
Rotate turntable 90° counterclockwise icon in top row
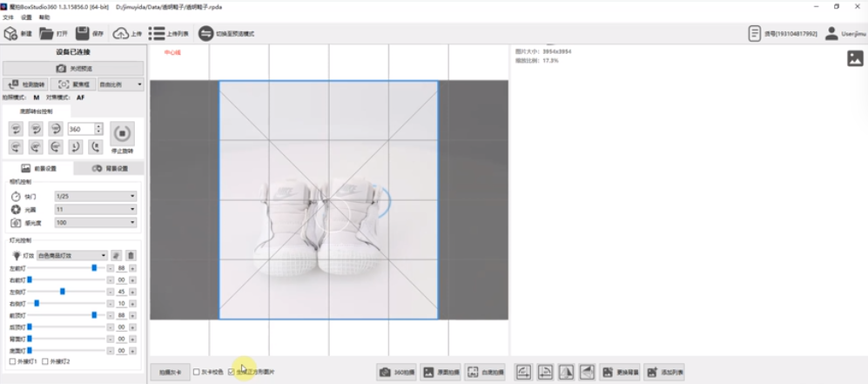click(36, 129)
